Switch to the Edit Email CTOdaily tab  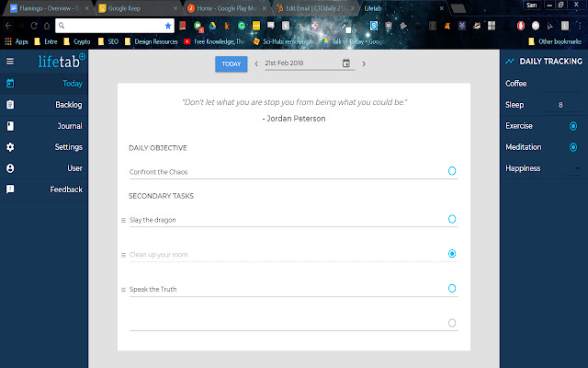[315, 8]
